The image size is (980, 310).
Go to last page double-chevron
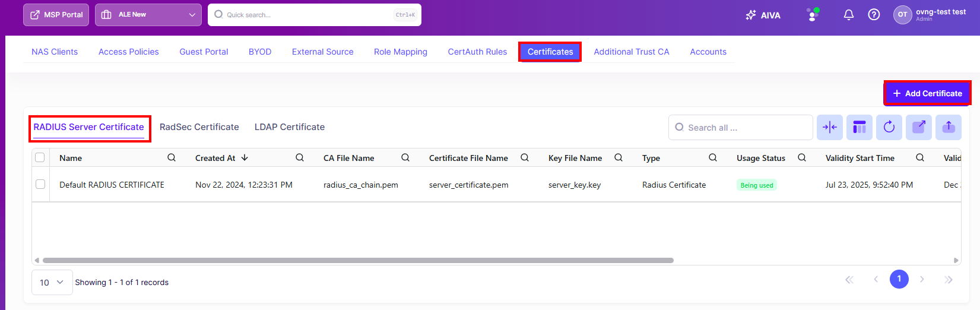(x=949, y=279)
